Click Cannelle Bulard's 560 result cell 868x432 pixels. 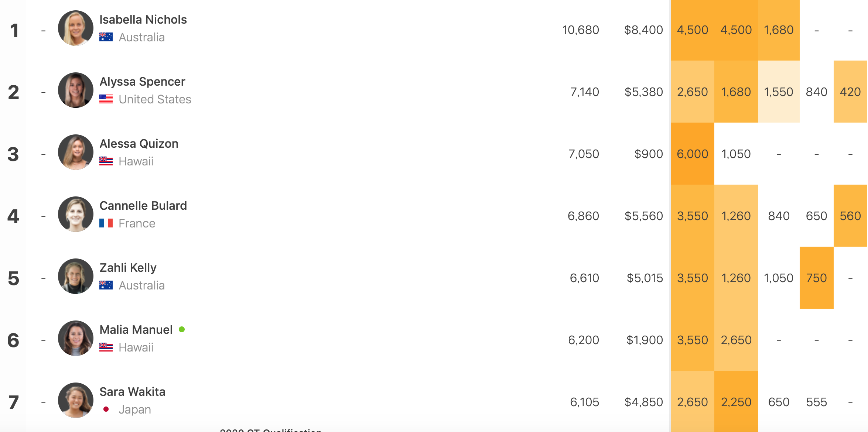tap(850, 216)
